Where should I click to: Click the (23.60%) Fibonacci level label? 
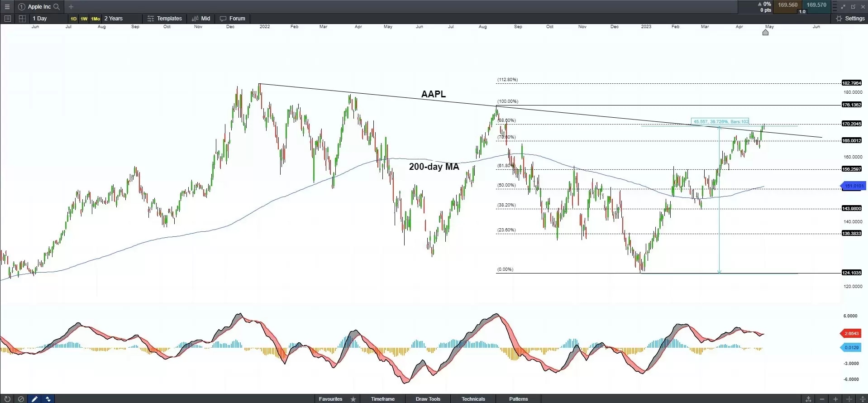point(506,230)
